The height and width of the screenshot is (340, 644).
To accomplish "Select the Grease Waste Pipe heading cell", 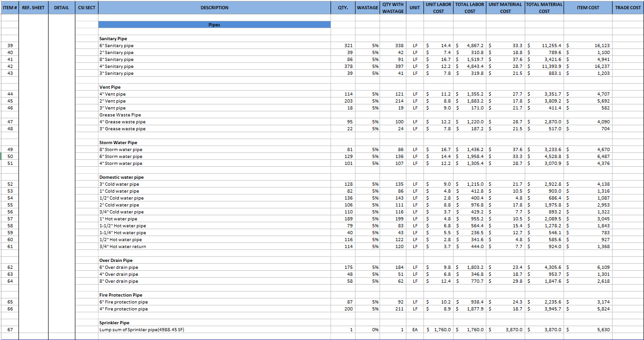I will [120, 115].
